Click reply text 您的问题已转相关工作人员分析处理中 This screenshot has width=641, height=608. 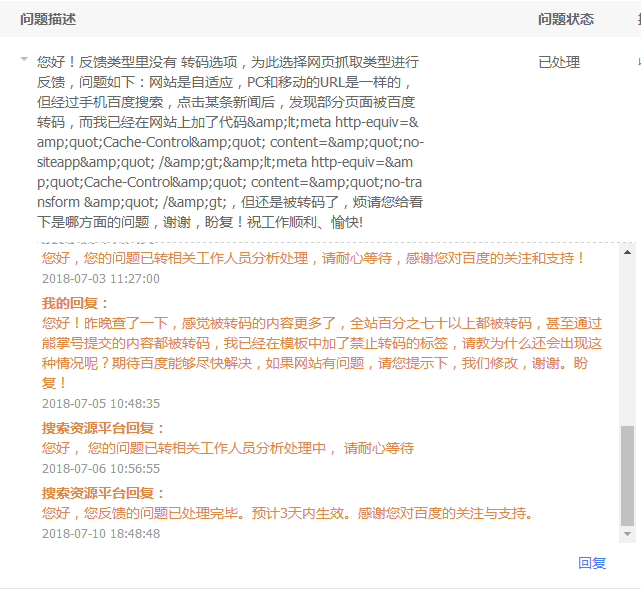tap(207, 448)
